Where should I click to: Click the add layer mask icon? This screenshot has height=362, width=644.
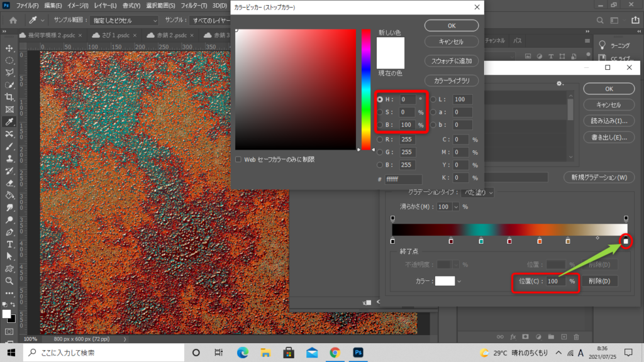point(525,337)
